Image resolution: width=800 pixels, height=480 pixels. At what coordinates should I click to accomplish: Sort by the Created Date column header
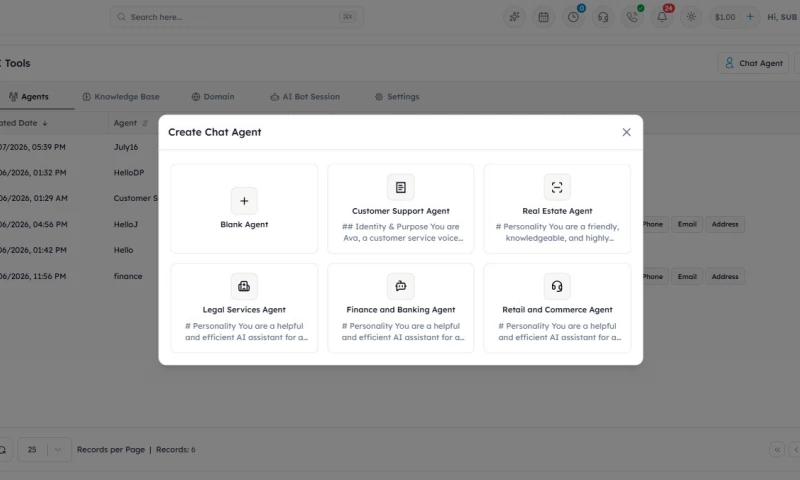coord(23,123)
